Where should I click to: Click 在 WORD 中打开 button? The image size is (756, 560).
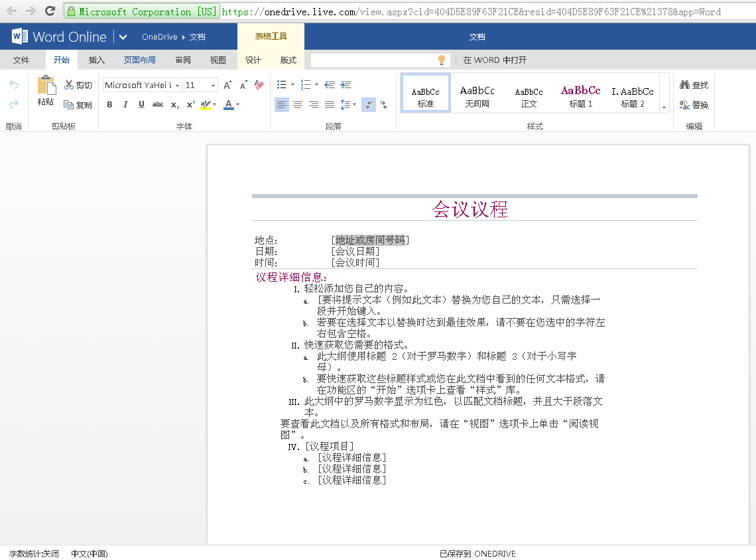coord(495,60)
